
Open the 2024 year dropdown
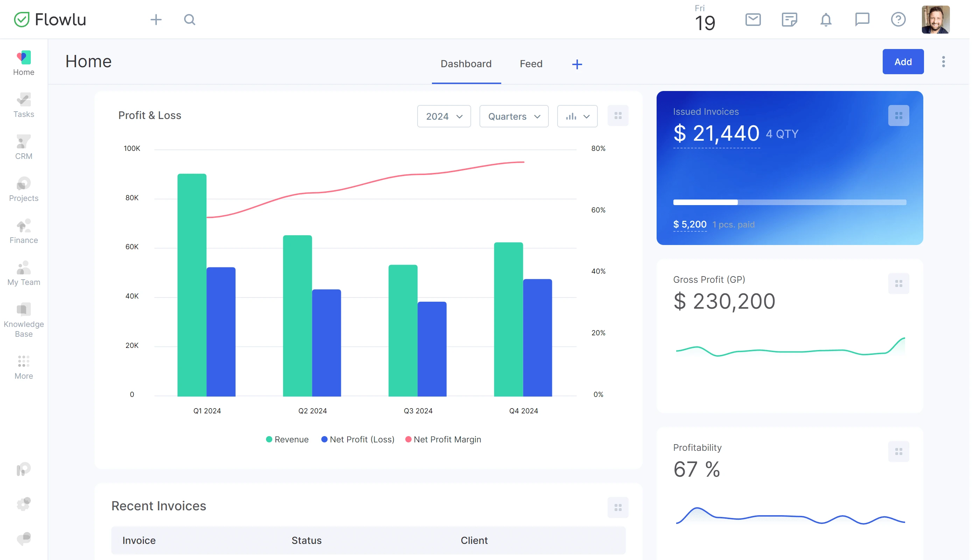point(444,116)
